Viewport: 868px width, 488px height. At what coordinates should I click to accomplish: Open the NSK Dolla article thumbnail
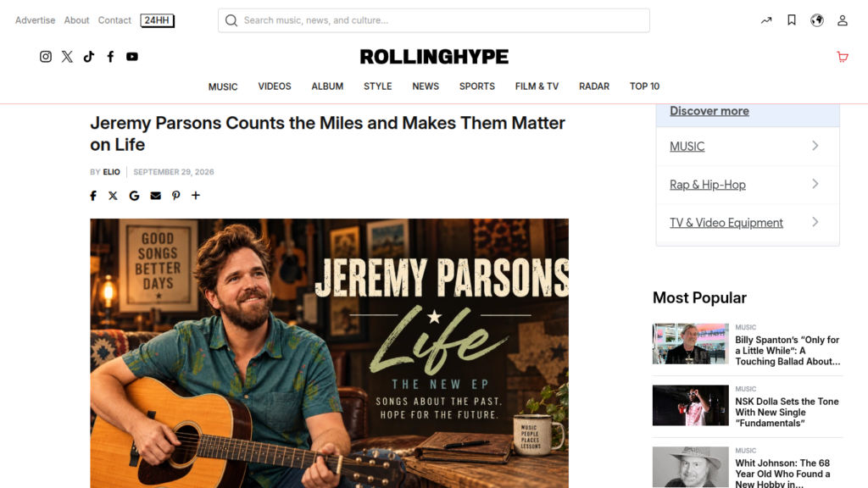coord(690,405)
